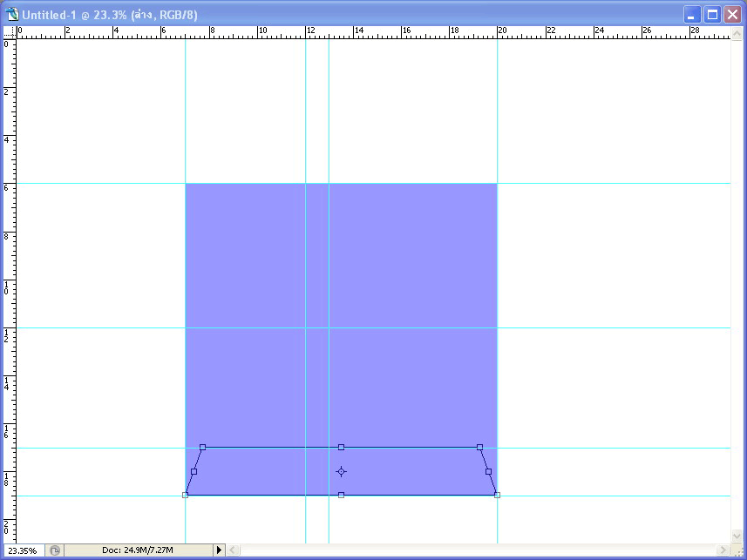Click the status bar icon beside zoom field
The width and height of the screenshot is (747, 560).
tap(55, 550)
